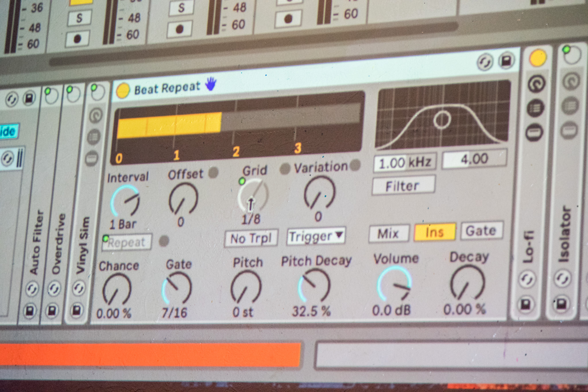588x392 pixels.
Task: Click the Pitch Decay knob
Action: [x=314, y=285]
